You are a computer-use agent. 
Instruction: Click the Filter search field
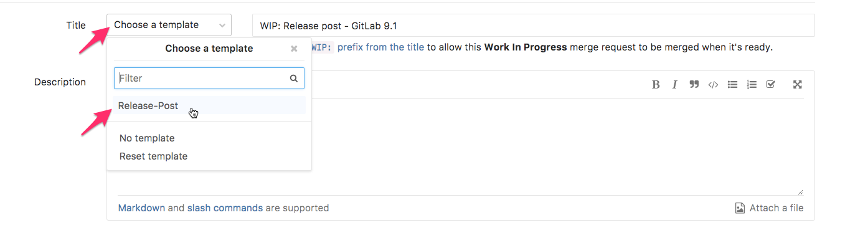209,79
